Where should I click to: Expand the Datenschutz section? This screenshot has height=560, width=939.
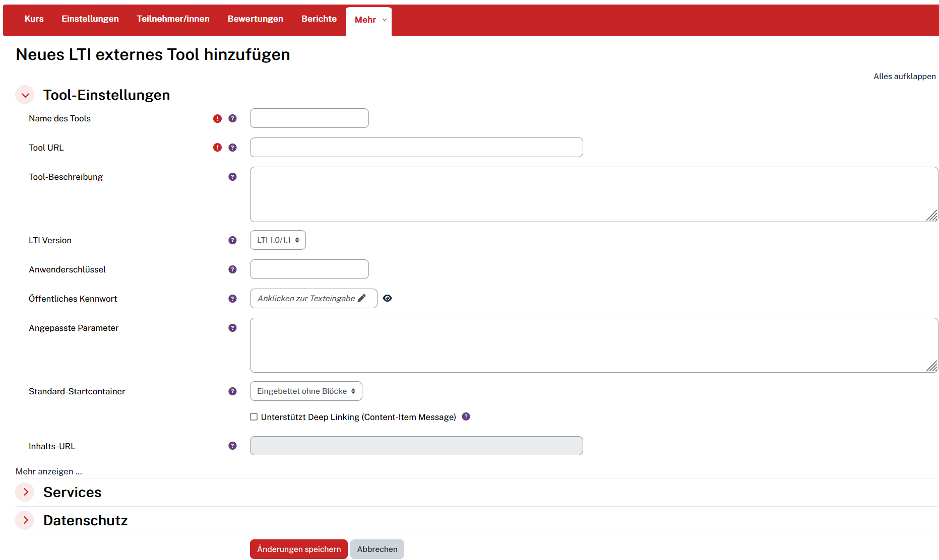click(x=25, y=520)
